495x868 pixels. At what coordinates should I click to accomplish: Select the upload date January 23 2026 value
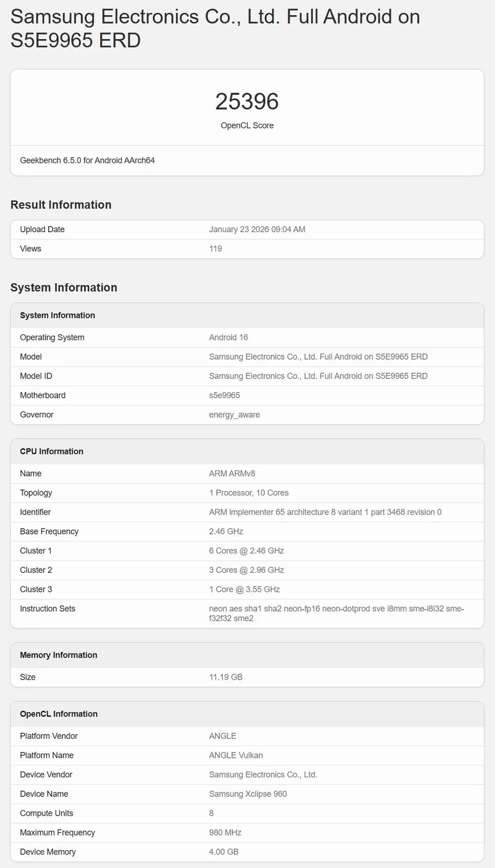coord(257,229)
